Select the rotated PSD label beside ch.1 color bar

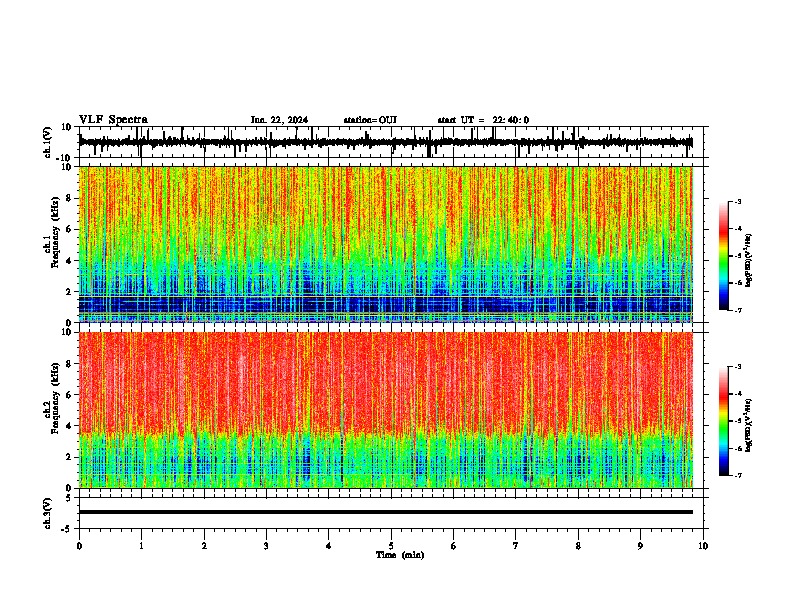coord(749,260)
